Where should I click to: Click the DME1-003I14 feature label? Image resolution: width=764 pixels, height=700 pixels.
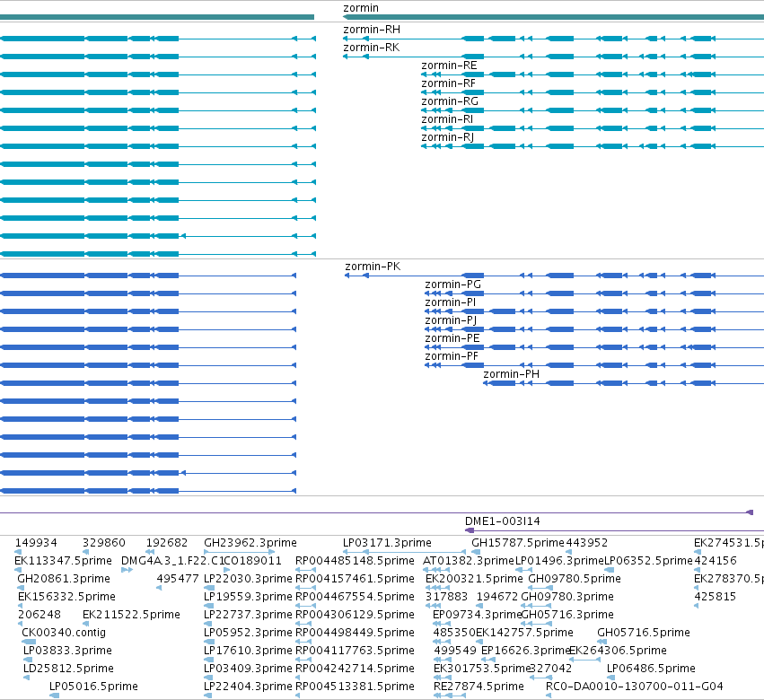503,521
